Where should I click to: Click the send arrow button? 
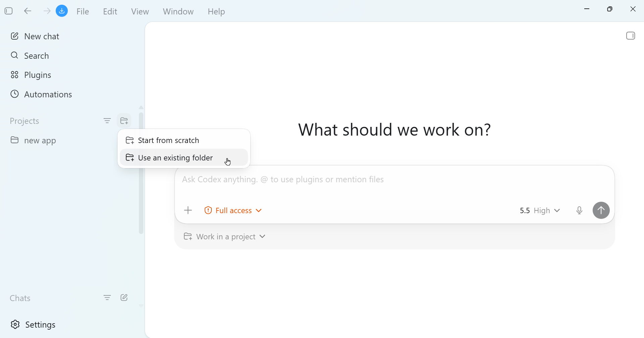[601, 210]
